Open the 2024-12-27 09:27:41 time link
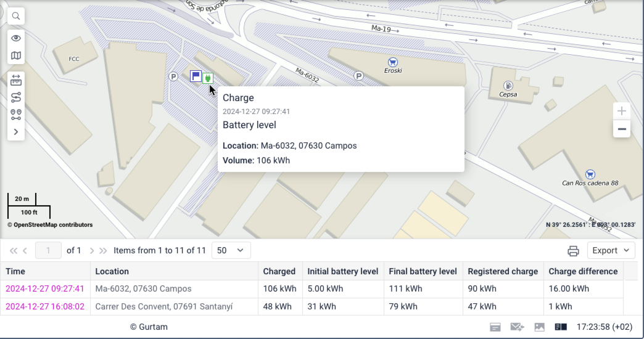Screen dimensions: 644x339 pyautogui.click(x=45, y=288)
